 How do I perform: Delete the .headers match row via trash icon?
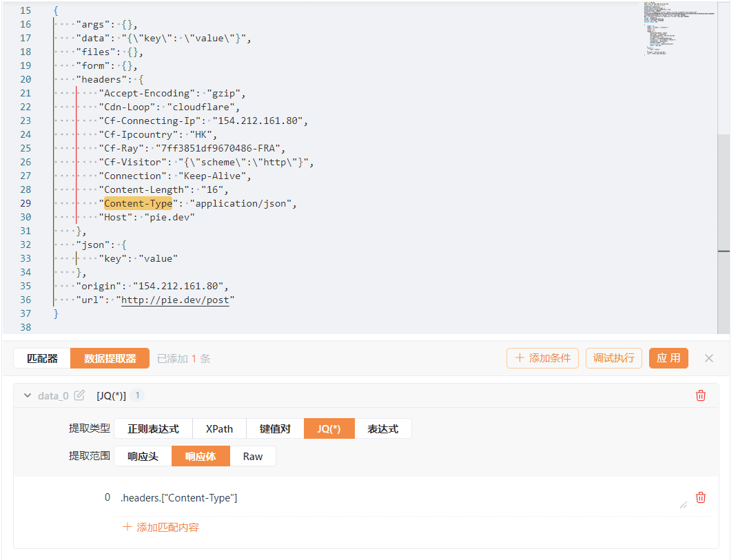701,497
